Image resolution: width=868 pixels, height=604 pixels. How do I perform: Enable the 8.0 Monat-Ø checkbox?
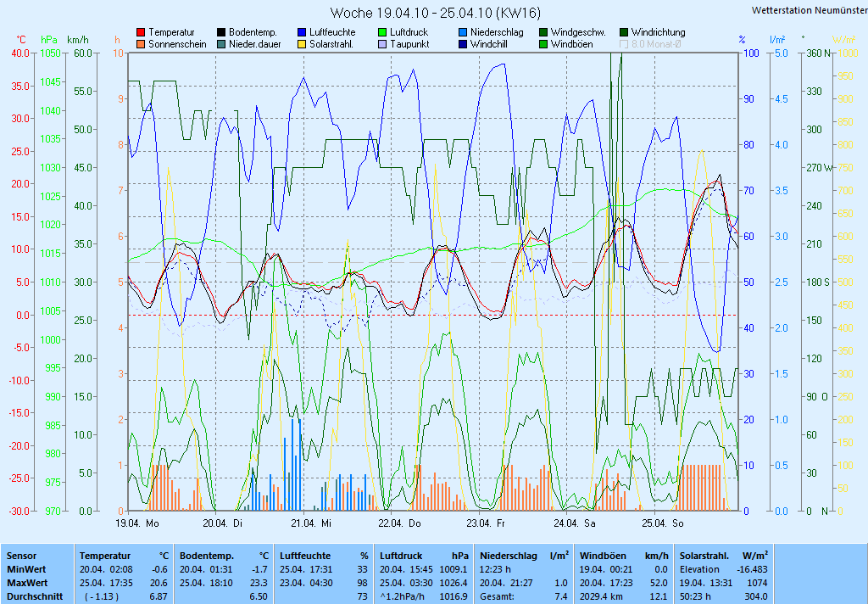(624, 44)
